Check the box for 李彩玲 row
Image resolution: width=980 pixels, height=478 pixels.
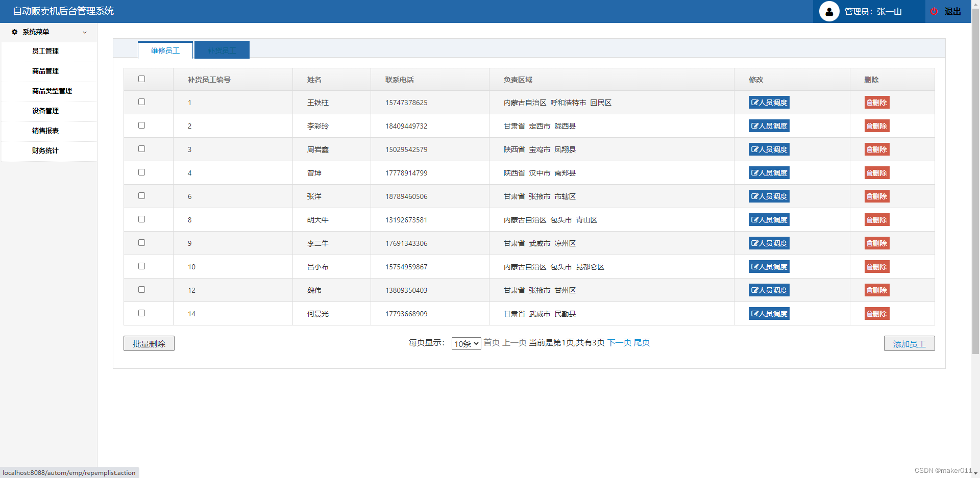tap(141, 125)
